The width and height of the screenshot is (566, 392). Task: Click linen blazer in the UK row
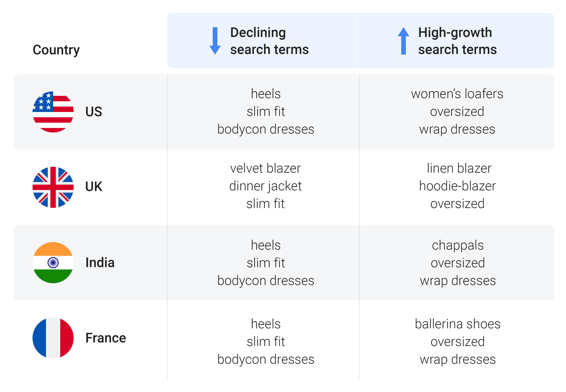(459, 168)
